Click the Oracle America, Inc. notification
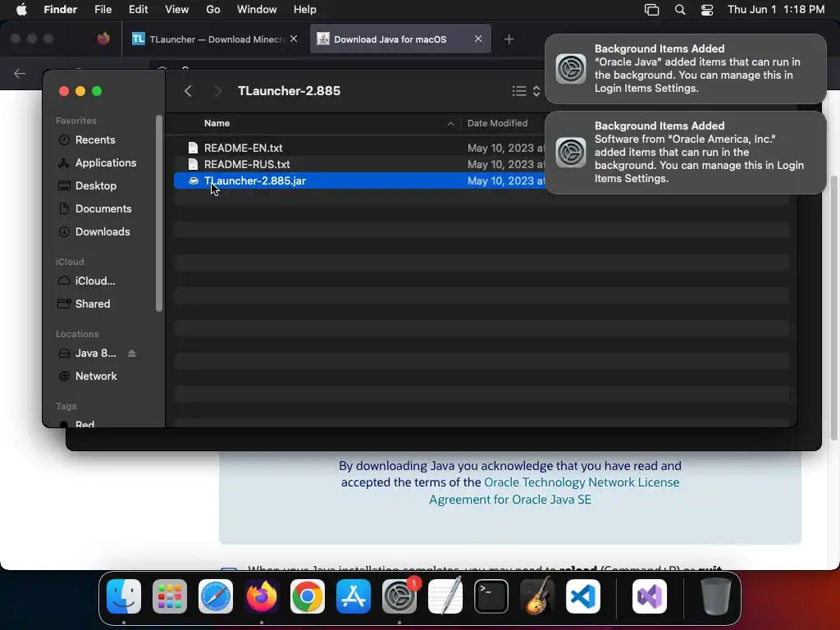Viewport: 840px width, 630px height. coord(685,152)
